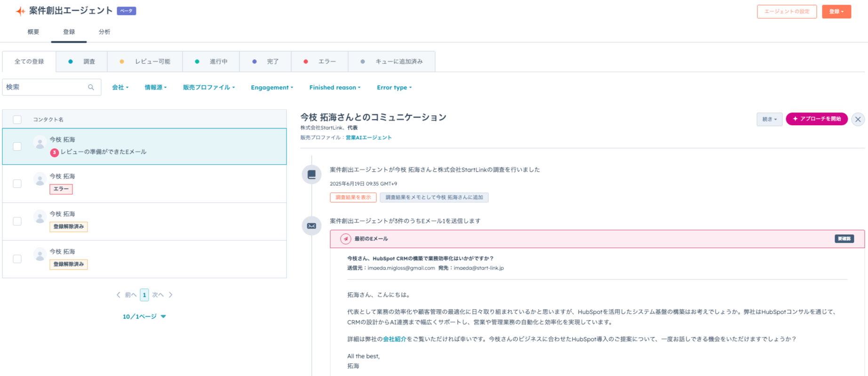The image size is (868, 376).
Task: Click into the 検索 search field
Action: 45,88
